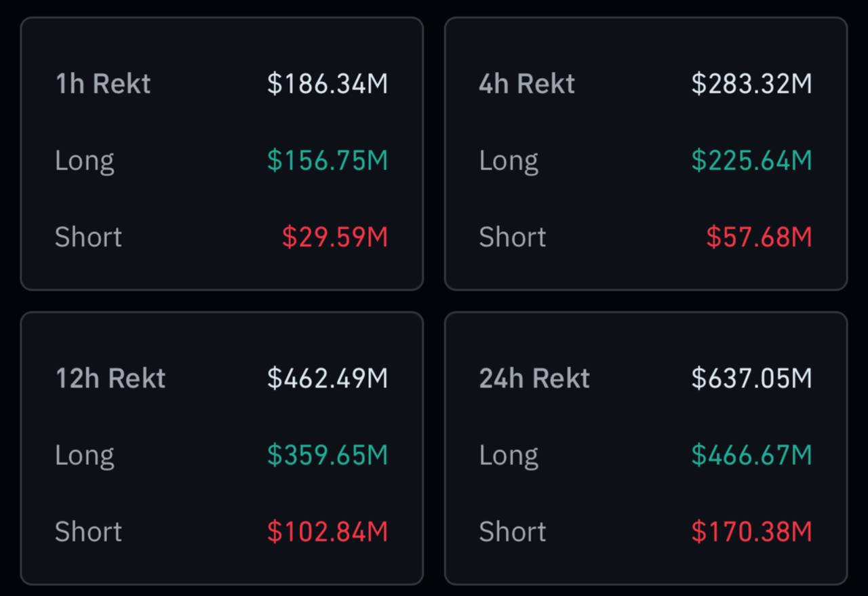Select the 1h Short $29.59M value

tap(335, 237)
